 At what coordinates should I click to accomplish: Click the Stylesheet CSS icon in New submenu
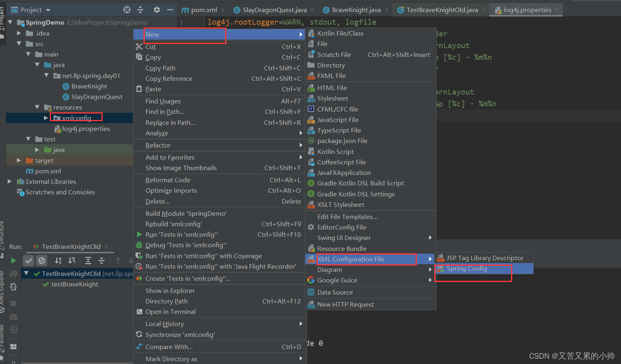click(311, 98)
